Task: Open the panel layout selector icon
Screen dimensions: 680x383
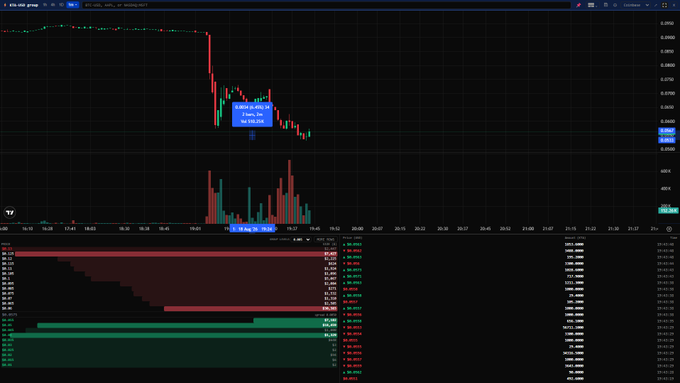Action: pos(592,5)
